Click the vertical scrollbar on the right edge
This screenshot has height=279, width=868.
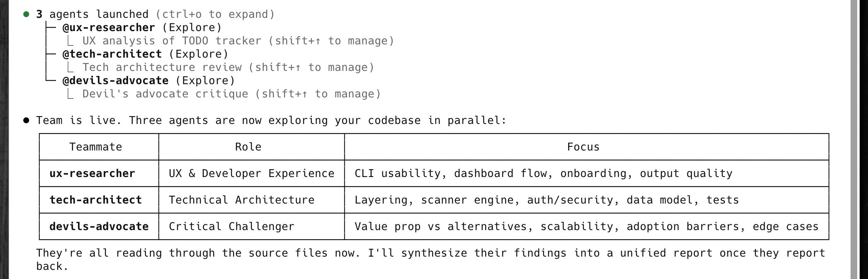[x=853, y=139]
